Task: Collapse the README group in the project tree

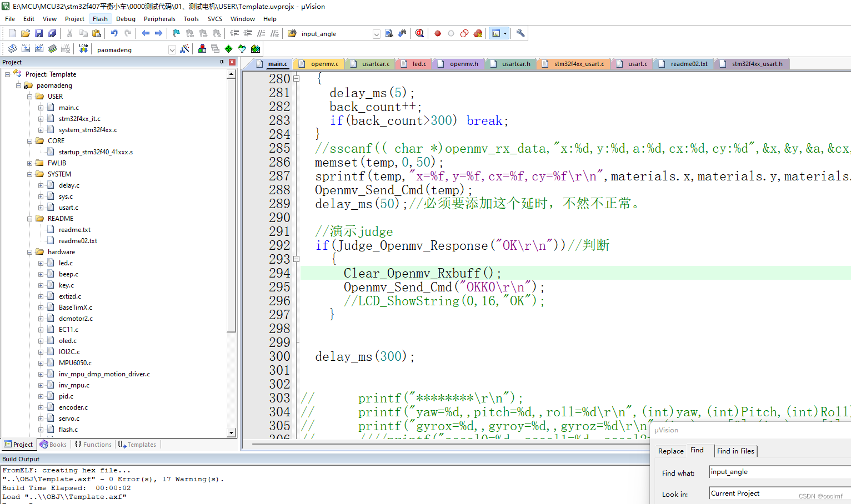Action: 30,219
